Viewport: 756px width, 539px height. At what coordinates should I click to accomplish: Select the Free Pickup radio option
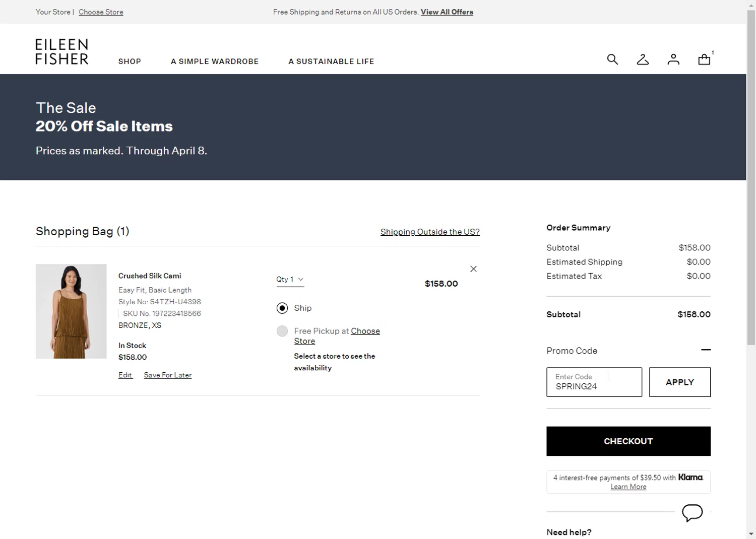click(282, 331)
